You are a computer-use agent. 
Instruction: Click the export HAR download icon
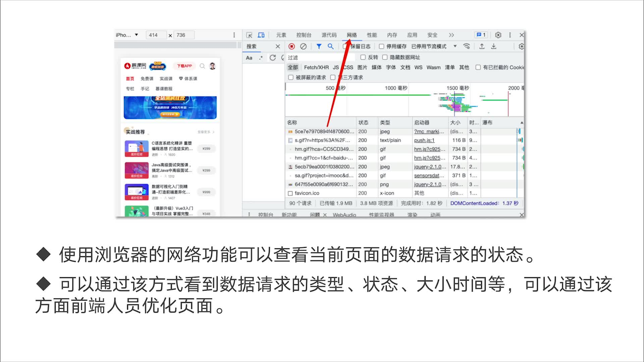tap(494, 46)
